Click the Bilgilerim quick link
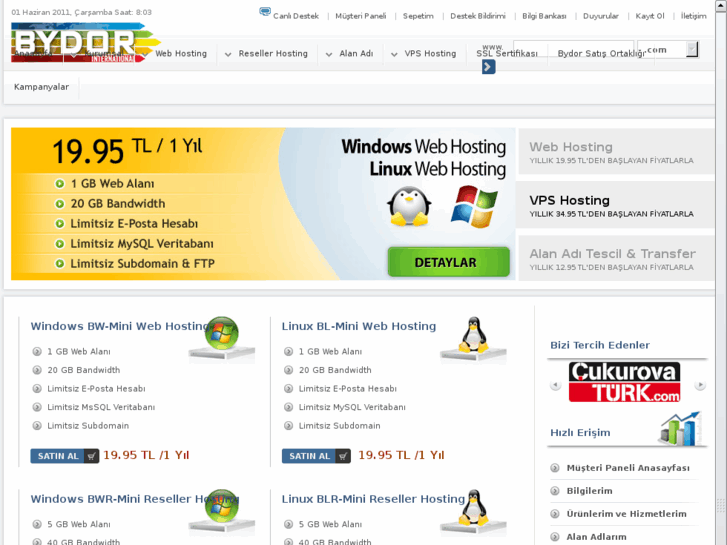Image resolution: width=727 pixels, height=545 pixels. tap(589, 491)
